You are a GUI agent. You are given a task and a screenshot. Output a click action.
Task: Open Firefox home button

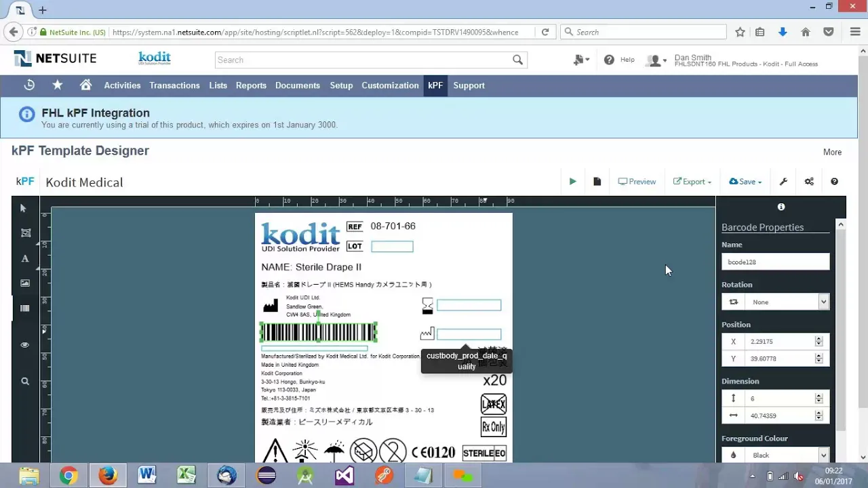click(x=806, y=32)
